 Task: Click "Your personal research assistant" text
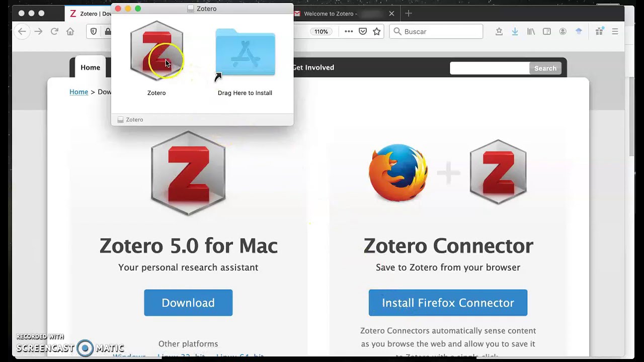[x=188, y=267]
